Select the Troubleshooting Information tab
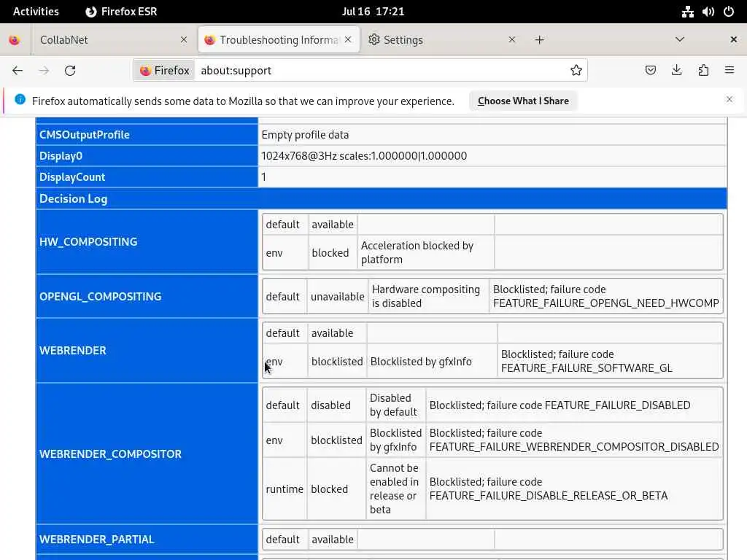This screenshot has height=560, width=747. (x=279, y=40)
